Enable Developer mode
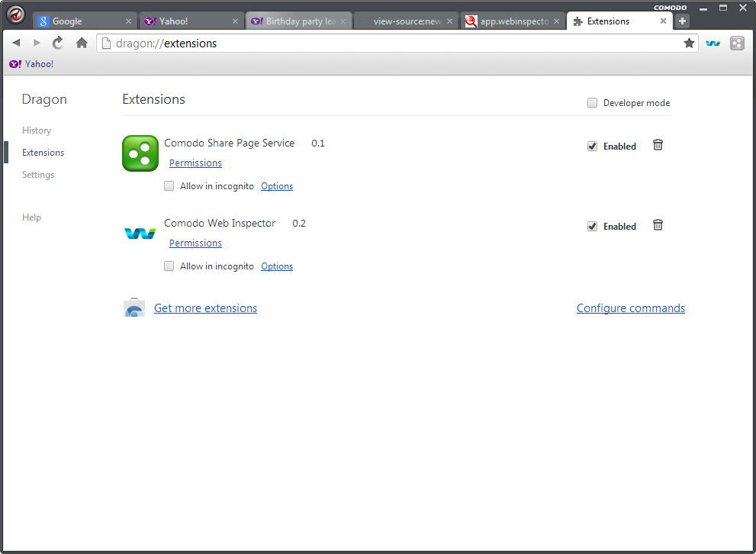This screenshot has height=554, width=756. tap(592, 102)
